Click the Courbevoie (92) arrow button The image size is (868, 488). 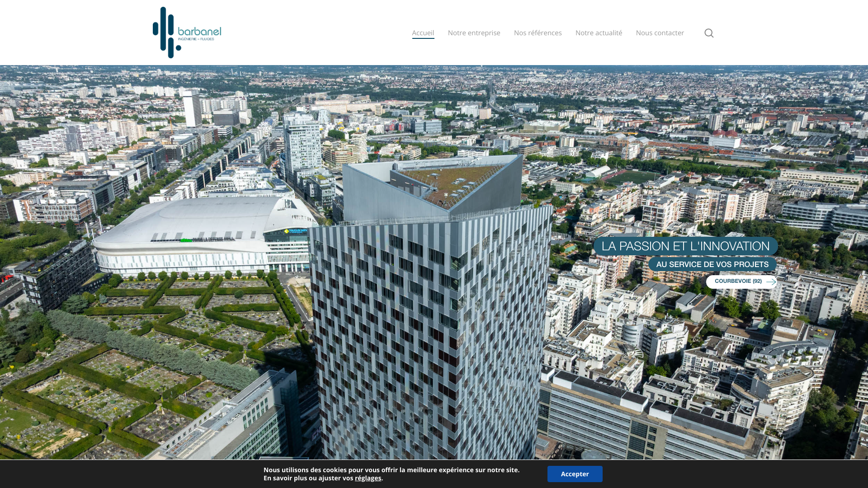[741, 282]
